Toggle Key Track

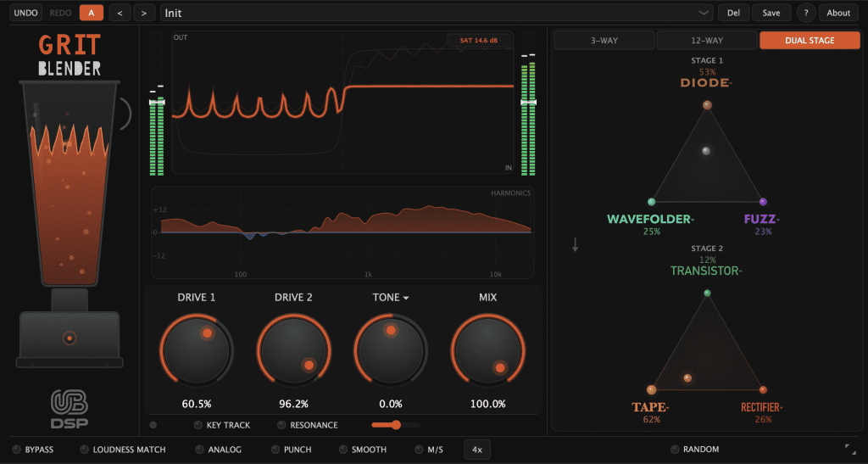(222, 425)
